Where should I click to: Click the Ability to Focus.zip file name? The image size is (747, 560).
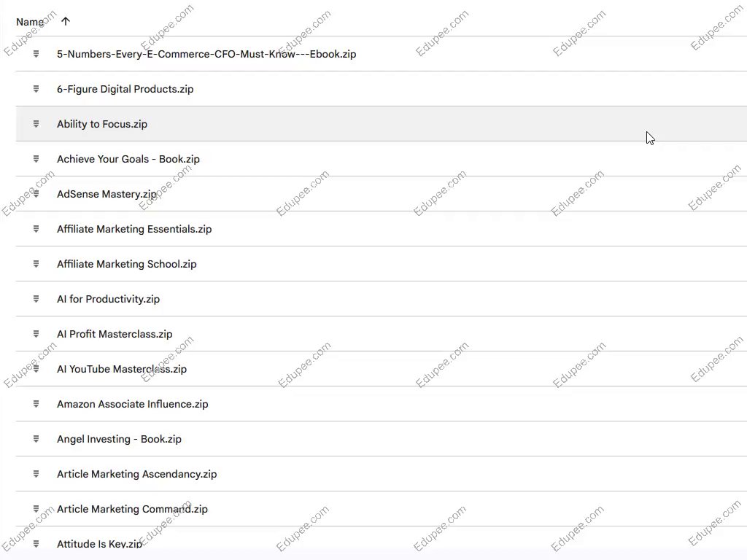[102, 124]
